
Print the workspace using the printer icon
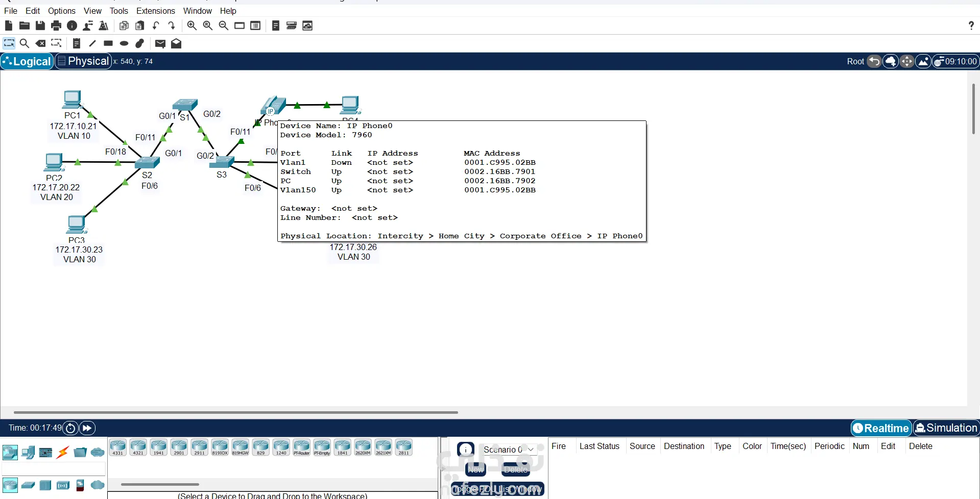(x=56, y=26)
